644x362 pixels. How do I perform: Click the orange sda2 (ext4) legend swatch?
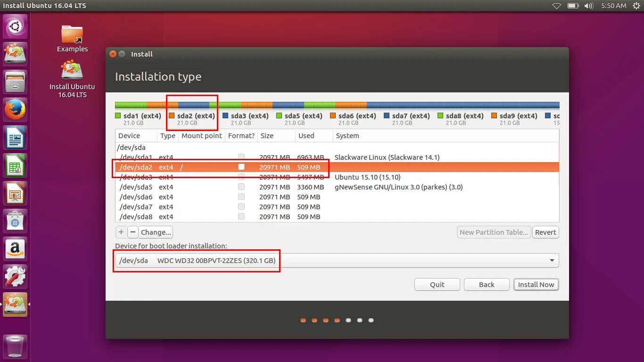tap(172, 115)
